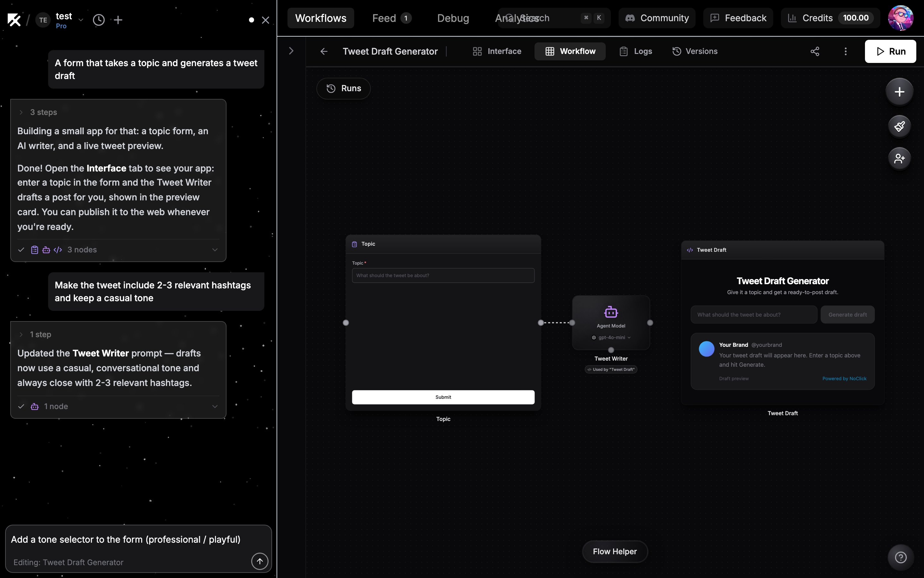
Task: Click the Topic text input in form node
Action: [x=443, y=275]
